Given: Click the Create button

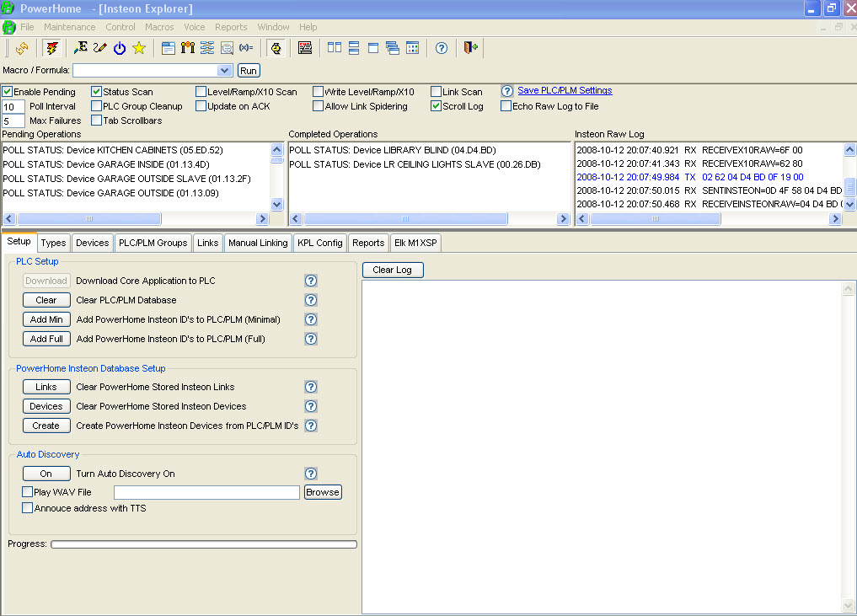Looking at the screenshot, I should coord(46,426).
